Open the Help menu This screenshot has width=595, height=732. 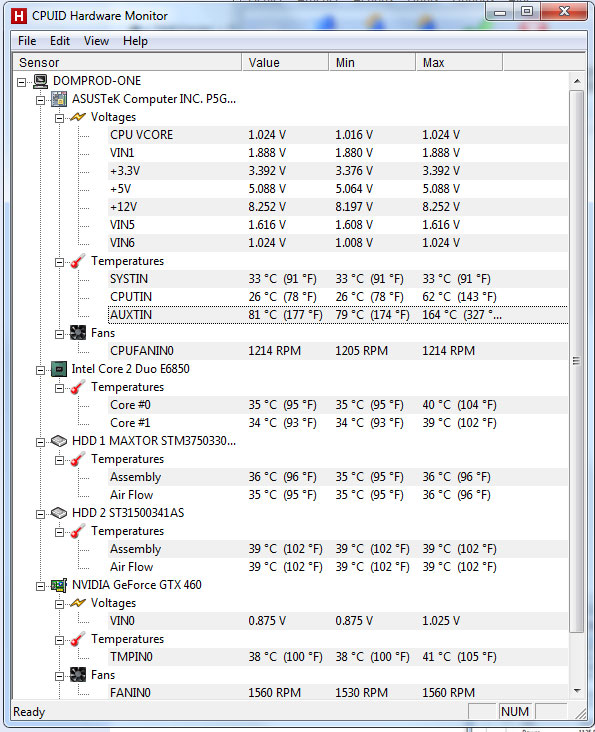pyautogui.click(x=135, y=41)
